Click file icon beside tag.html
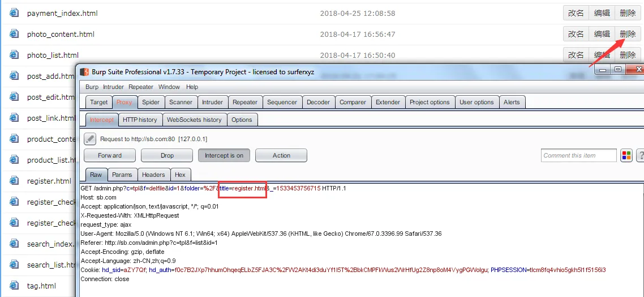Image resolution: width=644 pixels, height=297 pixels. pos(14,286)
